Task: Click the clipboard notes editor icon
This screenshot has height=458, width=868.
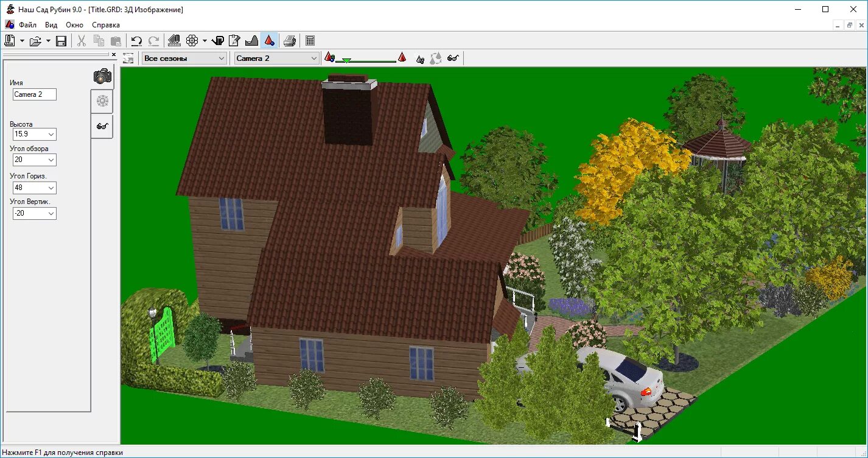Action: [x=234, y=41]
